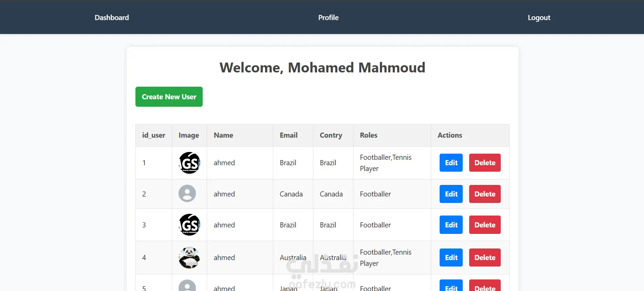Go to the Profile page
Screen dimensions: 644x291
tap(328, 18)
